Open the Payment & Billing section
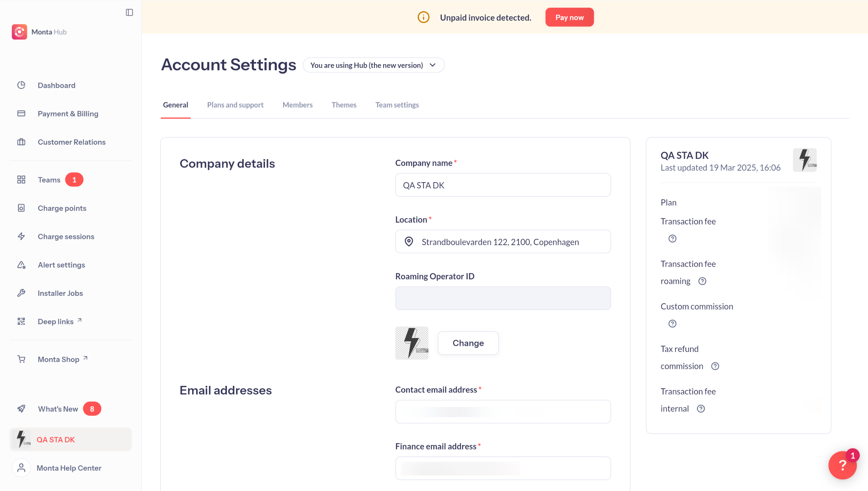Viewport: 868px width, 491px height. click(68, 114)
